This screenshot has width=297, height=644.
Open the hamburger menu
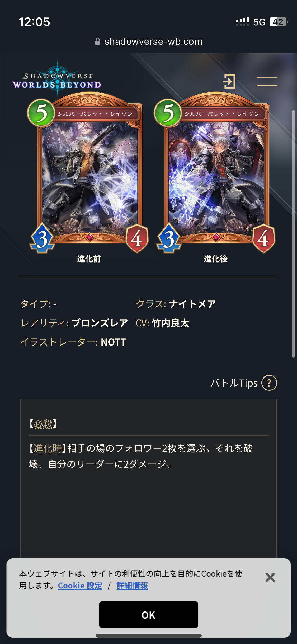coord(267,81)
